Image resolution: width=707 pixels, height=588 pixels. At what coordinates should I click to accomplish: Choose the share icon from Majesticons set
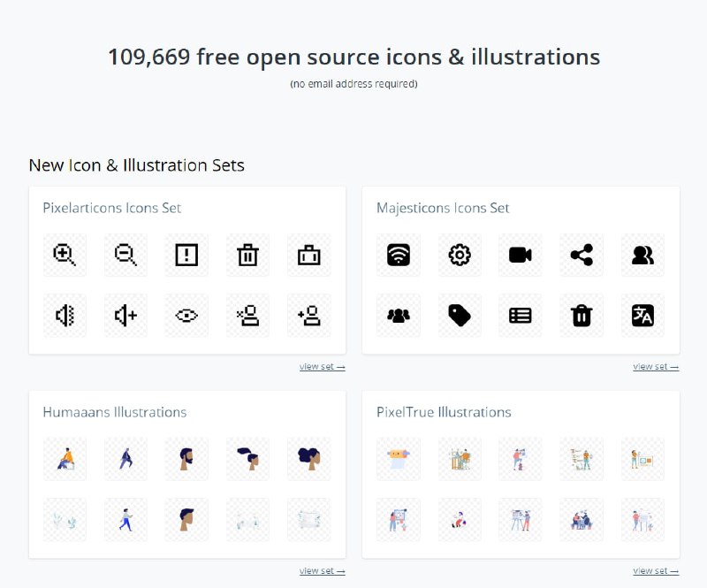coord(581,255)
